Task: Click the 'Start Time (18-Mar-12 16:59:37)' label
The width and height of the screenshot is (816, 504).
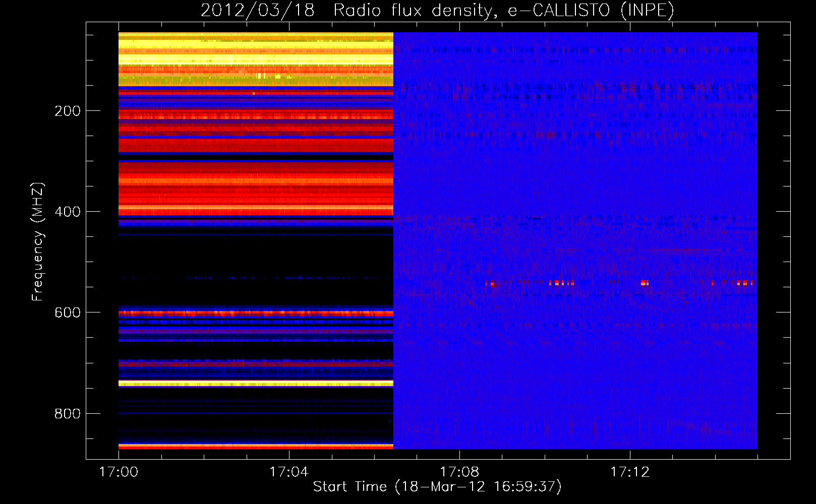Action: (437, 487)
